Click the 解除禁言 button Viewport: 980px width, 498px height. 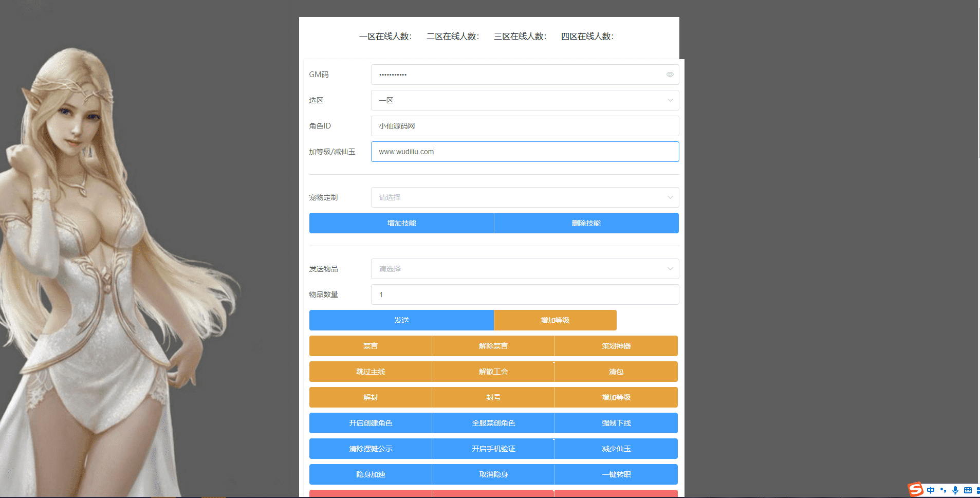coord(493,346)
